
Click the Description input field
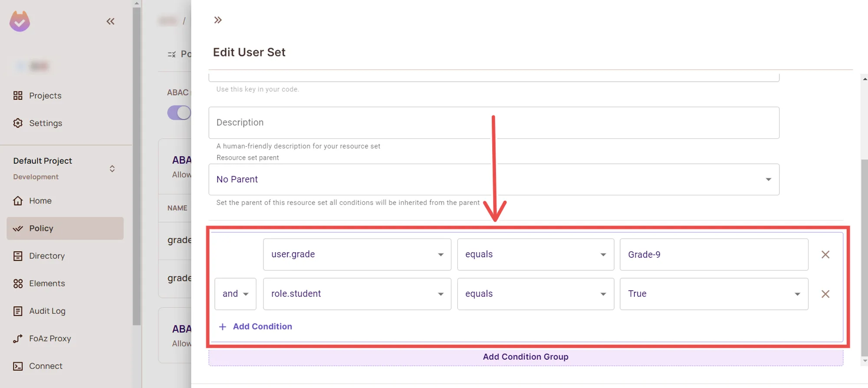pos(493,123)
